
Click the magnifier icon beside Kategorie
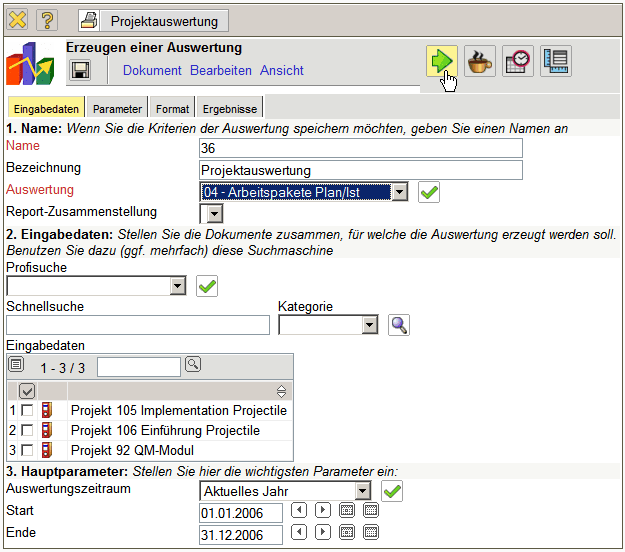pos(398,325)
